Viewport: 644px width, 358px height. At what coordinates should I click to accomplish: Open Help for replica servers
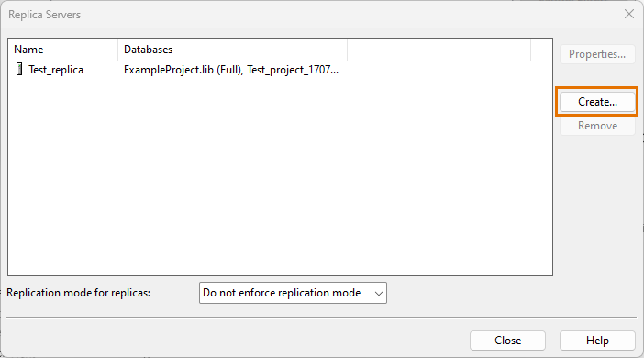[x=597, y=341]
